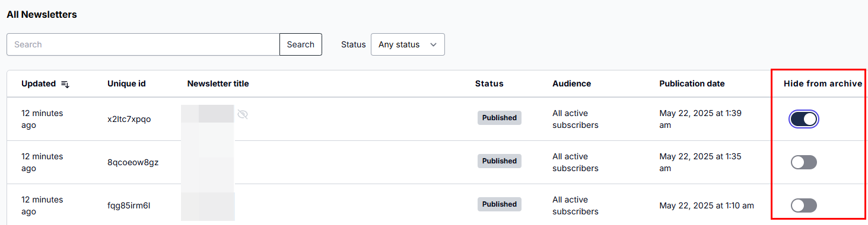The width and height of the screenshot is (868, 225).
Task: Select the unique id x2ltc7xpqo
Action: pyautogui.click(x=129, y=119)
